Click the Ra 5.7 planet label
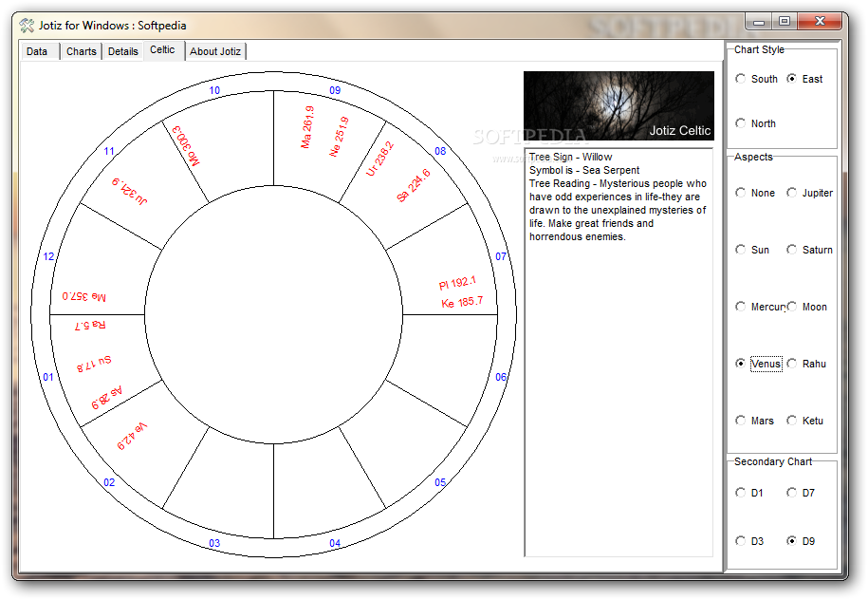Image resolution: width=868 pixels, height=600 pixels. 90,326
